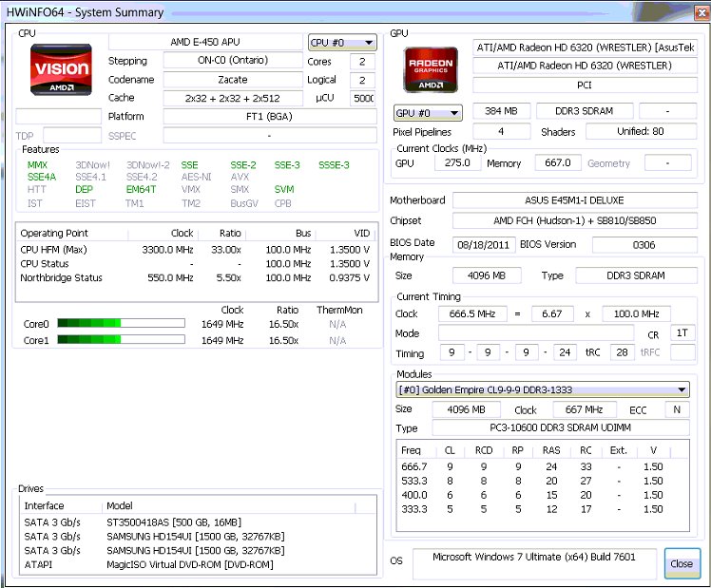
Task: Click the Freq column header in module table
Action: pos(416,450)
